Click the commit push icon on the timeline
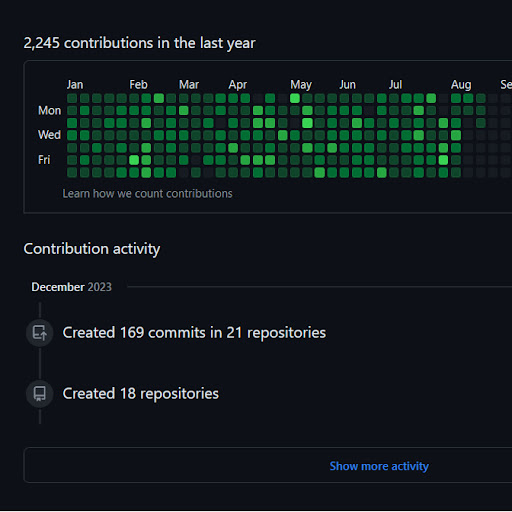Viewport: 512px width, 512px height. (x=40, y=333)
